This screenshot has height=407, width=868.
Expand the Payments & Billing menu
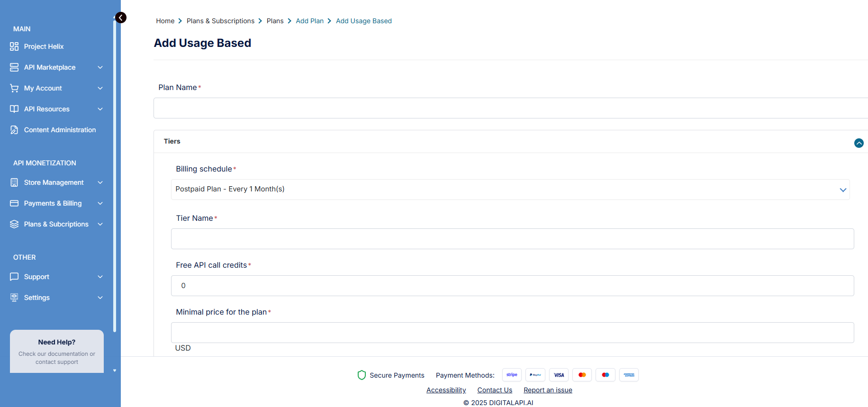click(x=100, y=203)
